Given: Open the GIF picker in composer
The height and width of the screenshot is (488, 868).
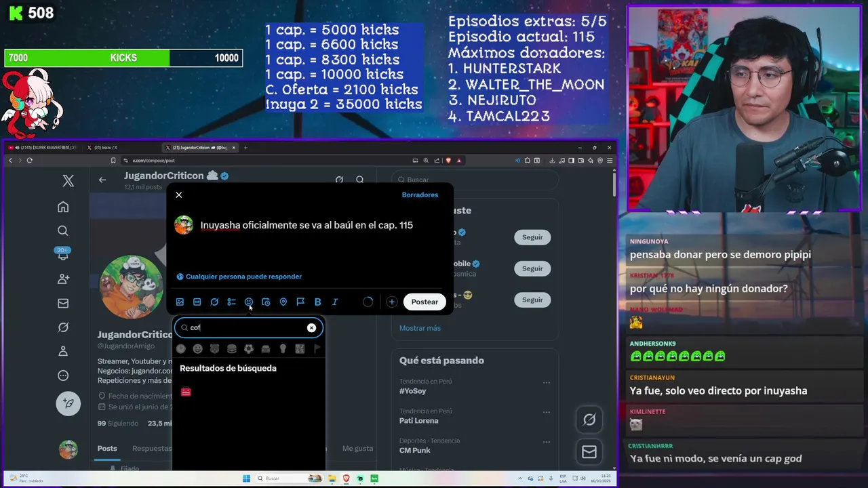Looking at the screenshot, I should (197, 302).
